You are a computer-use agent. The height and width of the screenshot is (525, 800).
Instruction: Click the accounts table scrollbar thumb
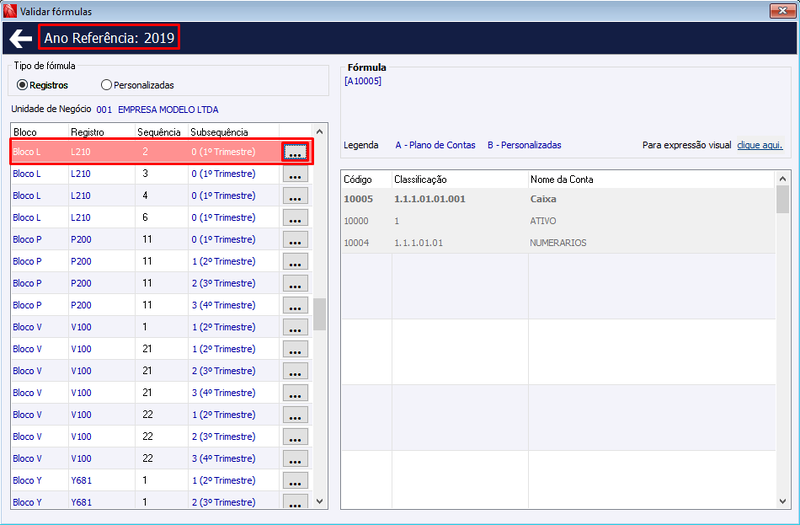click(783, 199)
